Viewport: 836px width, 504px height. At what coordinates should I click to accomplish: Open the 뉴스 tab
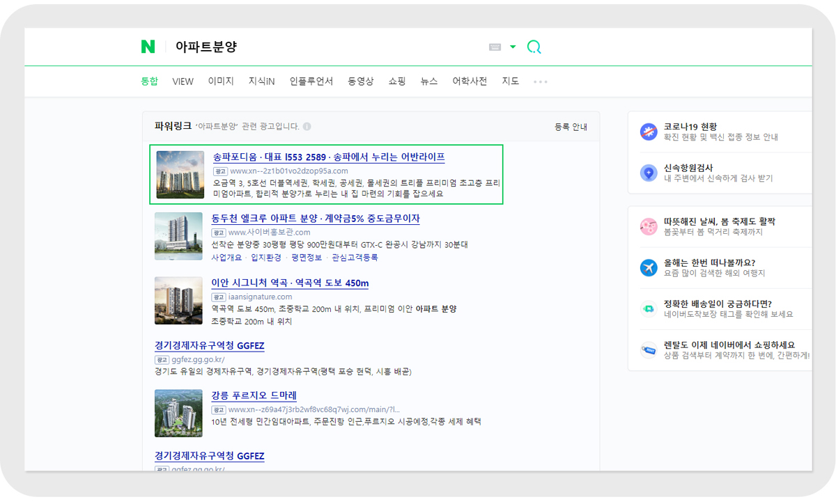[429, 81]
